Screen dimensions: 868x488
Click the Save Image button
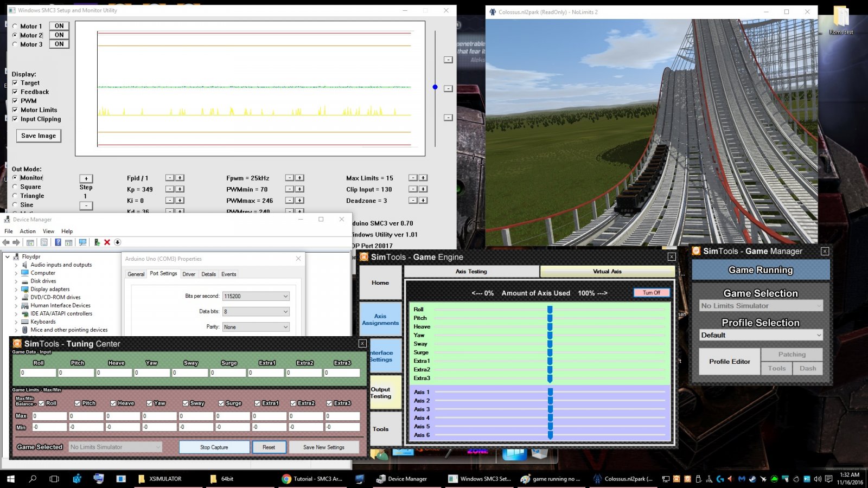coord(39,136)
